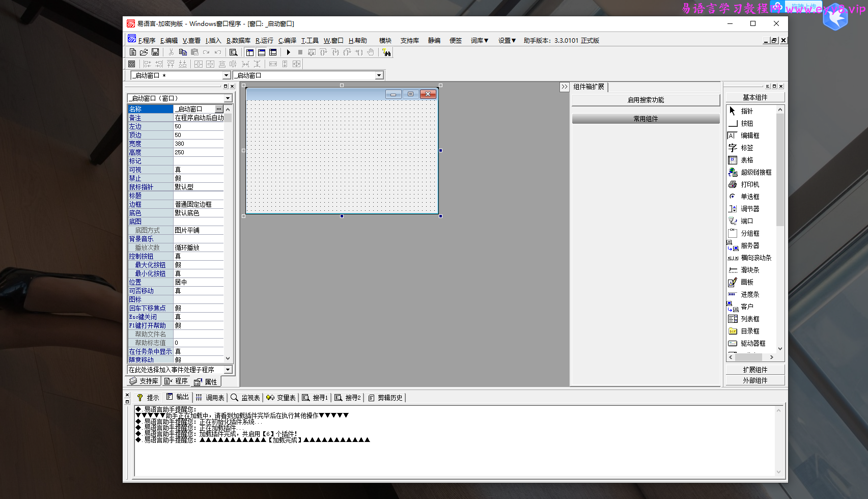Open the 输出 tab
This screenshot has width=868, height=499.
178,397
